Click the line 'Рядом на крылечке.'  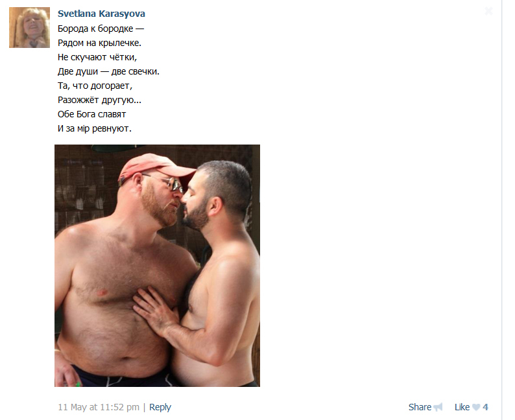[x=99, y=43]
